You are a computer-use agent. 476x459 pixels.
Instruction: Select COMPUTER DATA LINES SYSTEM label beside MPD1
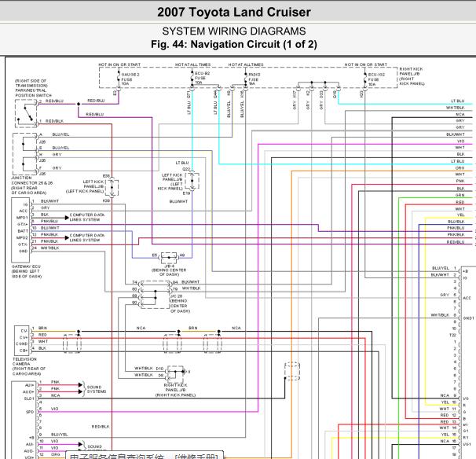coord(87,217)
